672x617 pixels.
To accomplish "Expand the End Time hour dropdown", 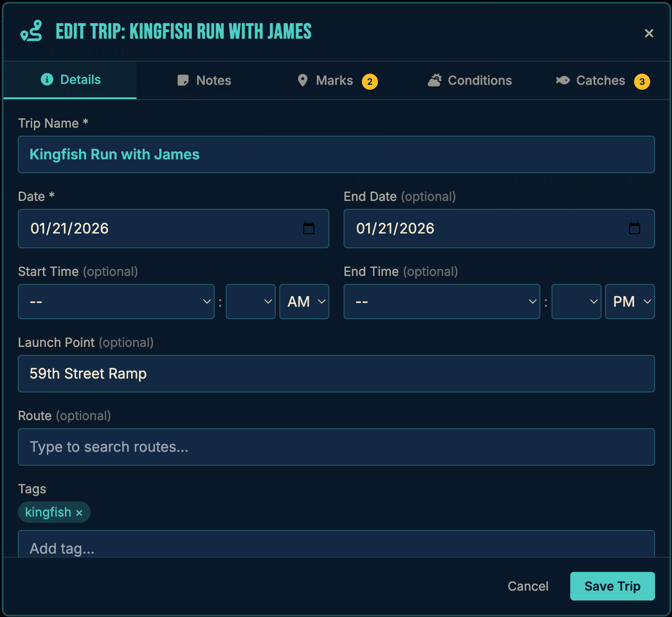I will tap(442, 302).
